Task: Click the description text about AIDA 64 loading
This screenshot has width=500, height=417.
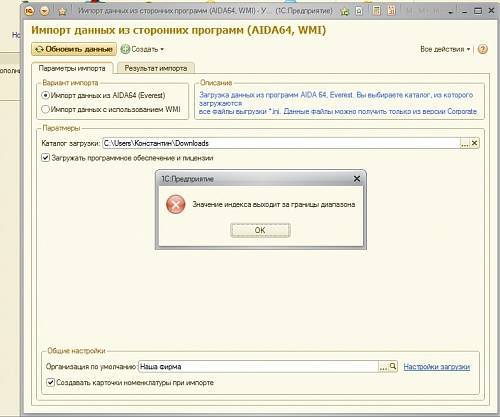Action: click(337, 103)
